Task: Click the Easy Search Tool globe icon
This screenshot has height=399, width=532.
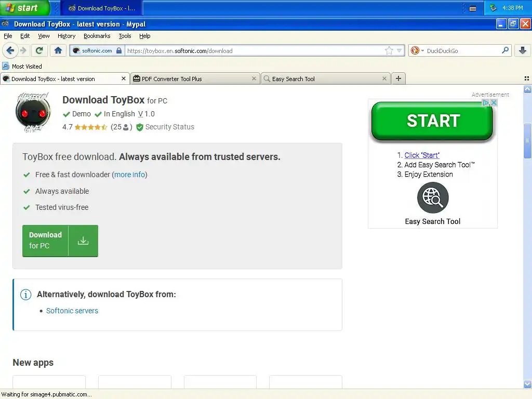Action: tap(433, 198)
